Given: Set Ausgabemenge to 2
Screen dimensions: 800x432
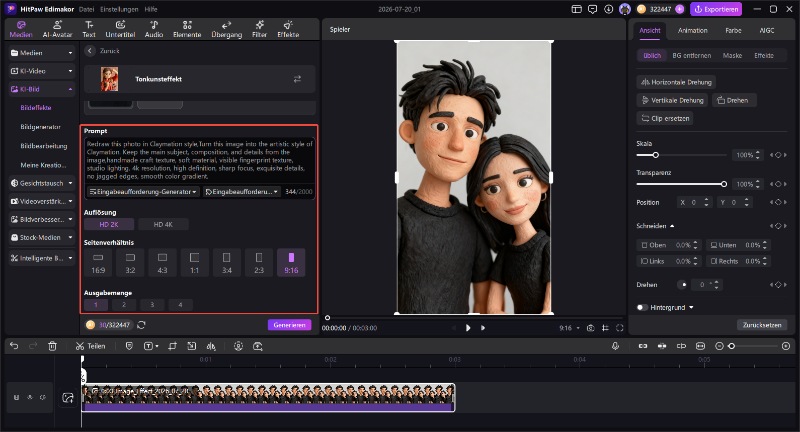Looking at the screenshot, I should 123,304.
